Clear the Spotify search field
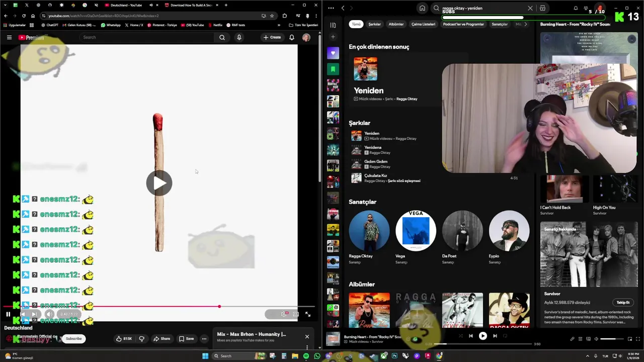Viewport: 644px width, 362px height. click(x=530, y=8)
